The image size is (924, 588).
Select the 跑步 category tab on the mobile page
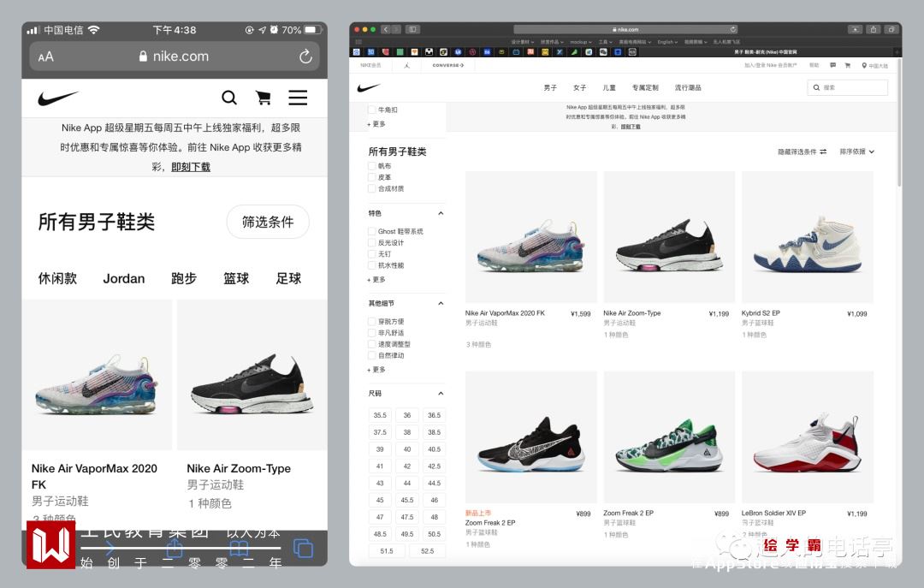coord(184,279)
